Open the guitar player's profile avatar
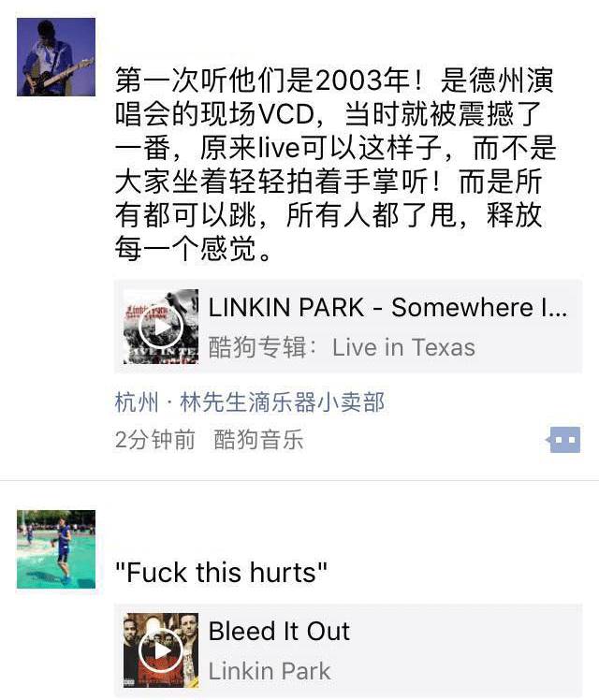Screen dimensions: 599x700 [x=56, y=57]
